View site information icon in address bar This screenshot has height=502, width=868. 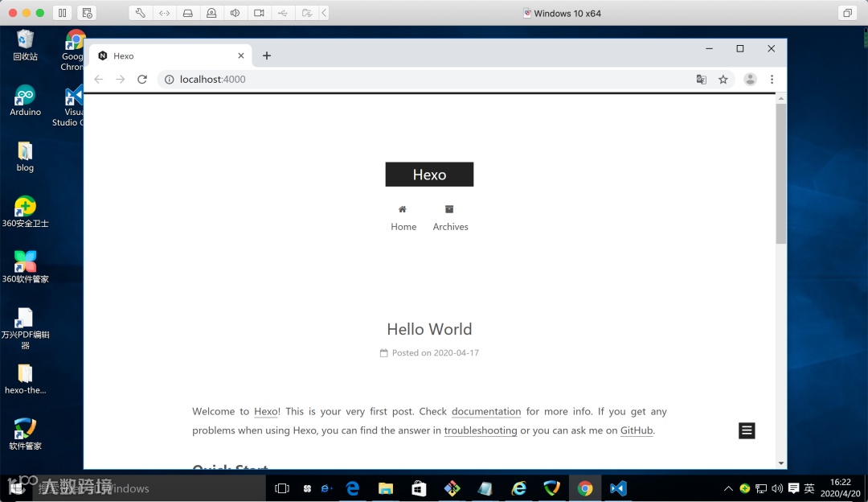point(170,79)
